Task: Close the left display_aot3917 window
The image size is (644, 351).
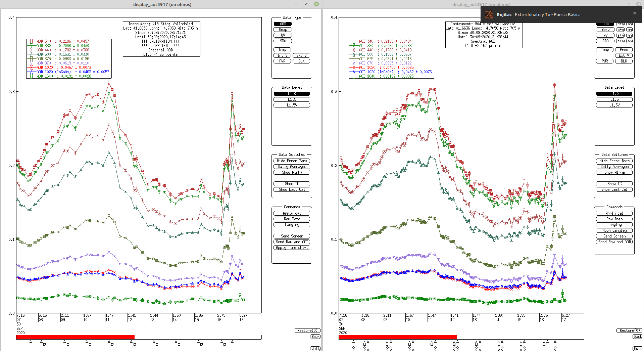Action: [x=316, y=4]
